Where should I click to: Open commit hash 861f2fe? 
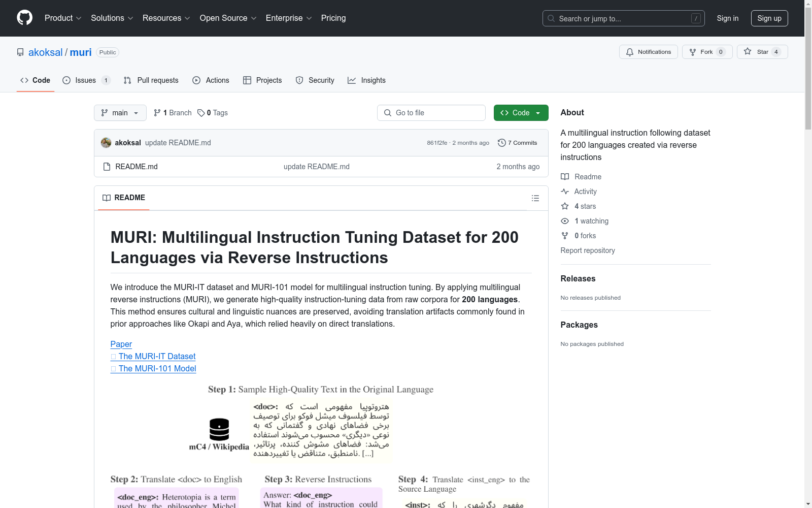[437, 143]
